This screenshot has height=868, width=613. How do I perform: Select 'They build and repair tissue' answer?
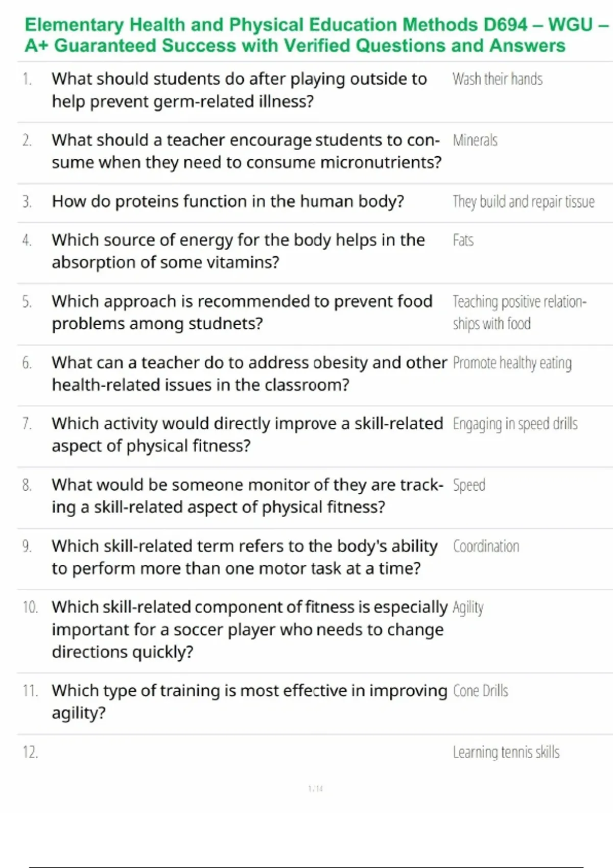[523, 202]
